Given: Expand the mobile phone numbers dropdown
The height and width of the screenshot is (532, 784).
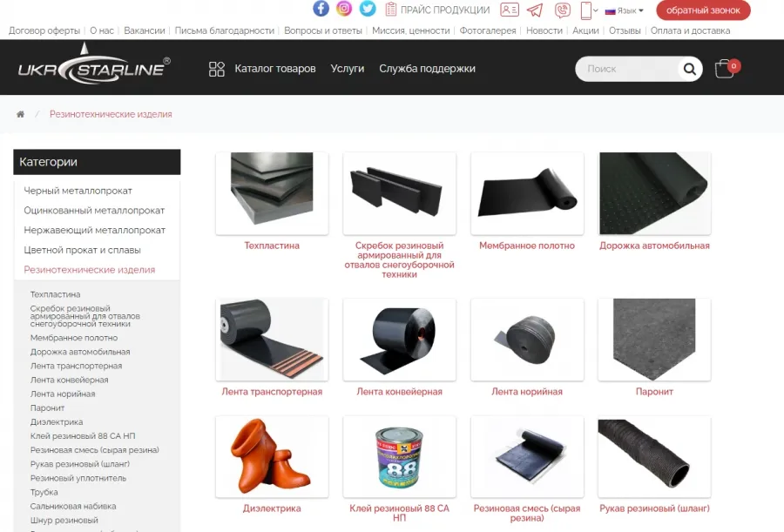Looking at the screenshot, I should click(x=589, y=10).
